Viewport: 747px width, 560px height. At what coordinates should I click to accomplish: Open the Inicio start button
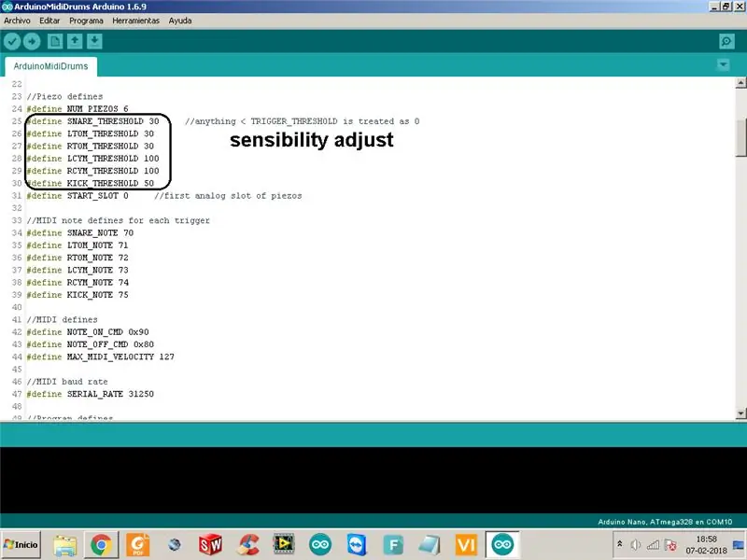point(21,545)
